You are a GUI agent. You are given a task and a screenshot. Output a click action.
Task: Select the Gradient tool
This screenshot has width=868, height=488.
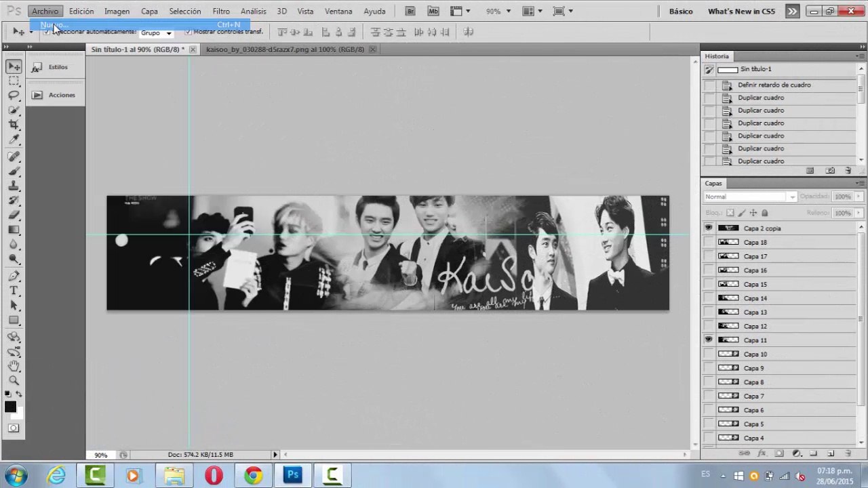14,230
